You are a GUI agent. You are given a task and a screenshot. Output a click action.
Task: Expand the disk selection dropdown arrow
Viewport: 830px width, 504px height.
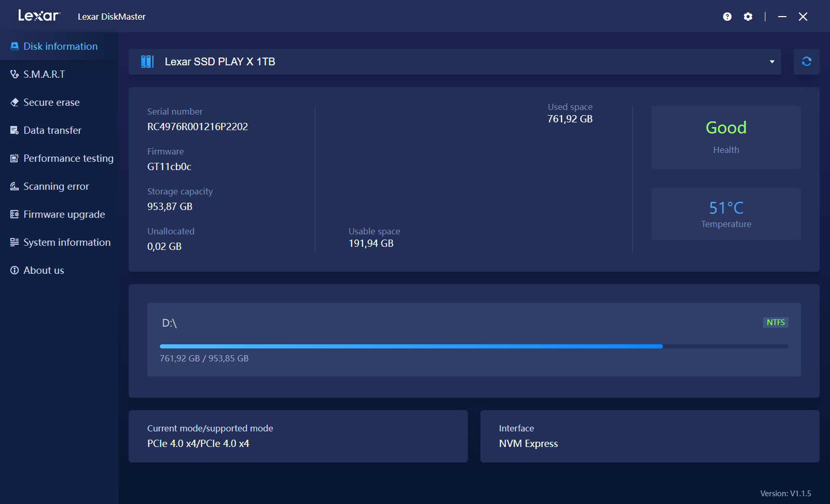click(772, 62)
